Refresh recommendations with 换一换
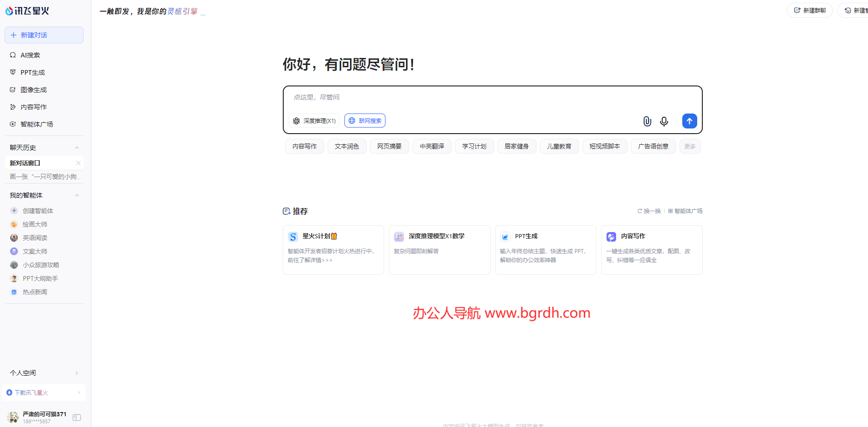This screenshot has width=868, height=427. pos(649,211)
